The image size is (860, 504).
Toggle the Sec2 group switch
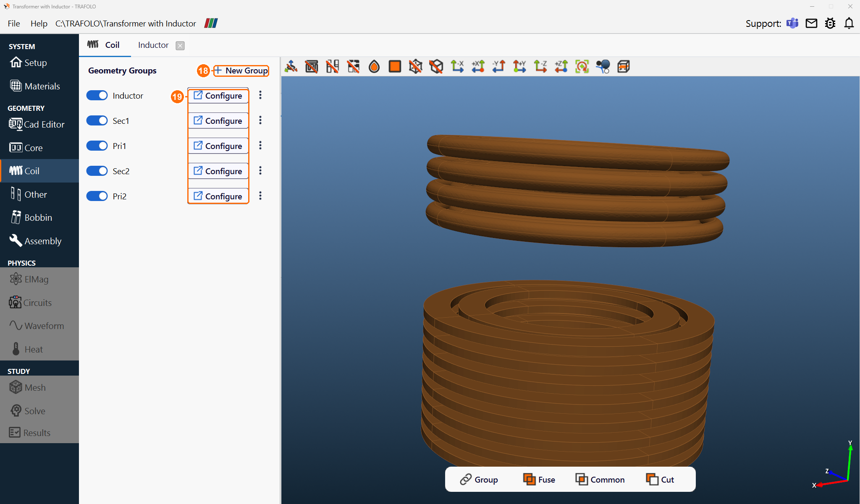[97, 171]
